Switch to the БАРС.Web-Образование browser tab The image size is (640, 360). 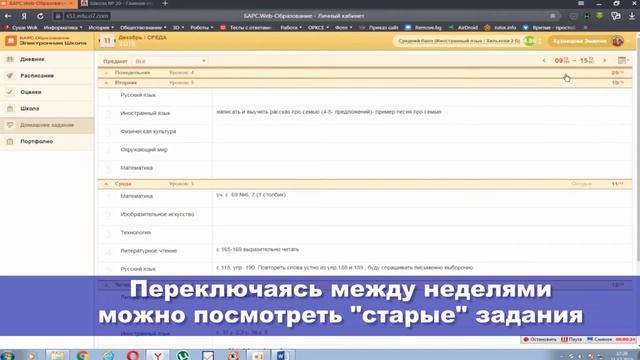(x=38, y=3)
